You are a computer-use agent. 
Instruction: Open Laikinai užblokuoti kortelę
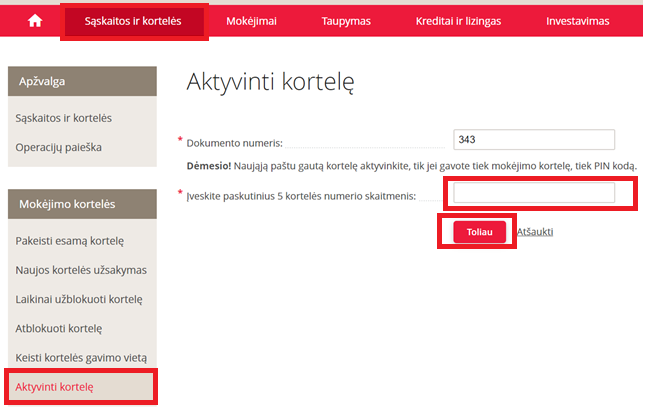(79, 299)
